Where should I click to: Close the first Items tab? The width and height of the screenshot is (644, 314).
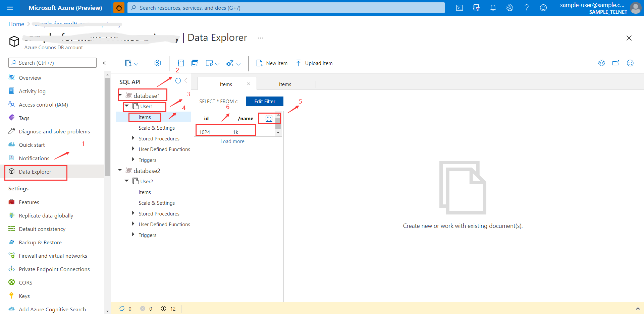click(x=249, y=84)
